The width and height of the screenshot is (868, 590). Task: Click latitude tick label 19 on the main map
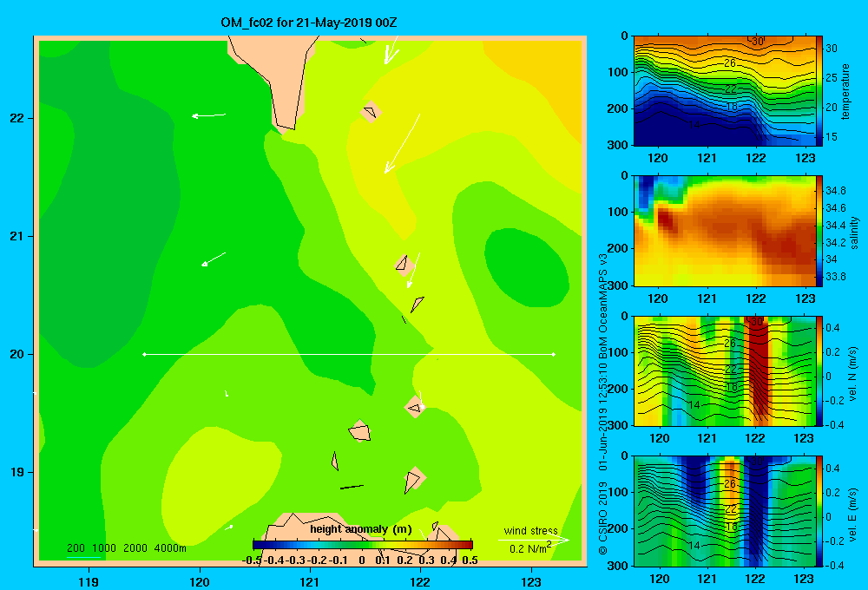17,472
